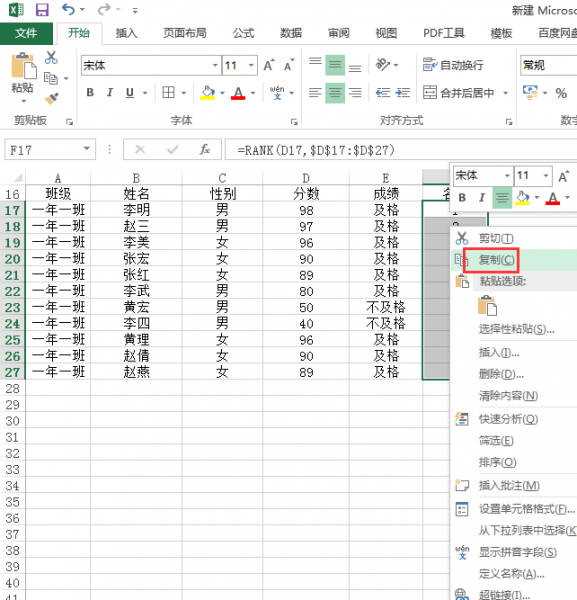The image size is (577, 600).
Task: Click the Copy icon in ribbon clipboard group
Action: click(x=51, y=78)
